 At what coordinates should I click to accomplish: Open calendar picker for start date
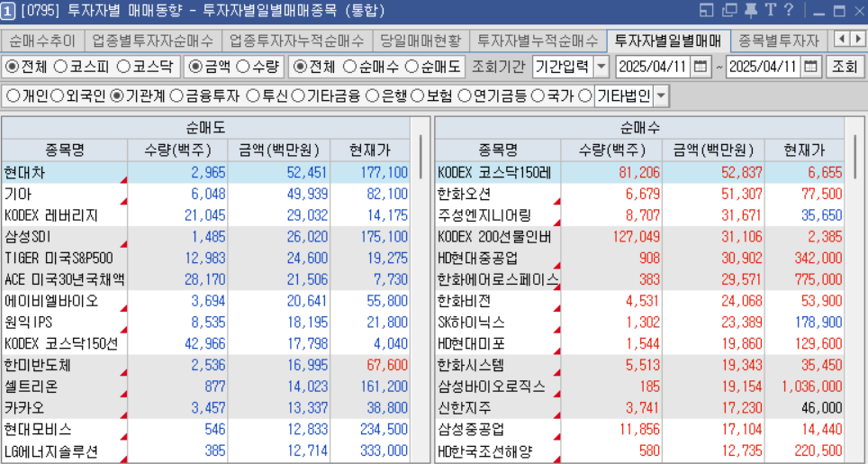(700, 67)
